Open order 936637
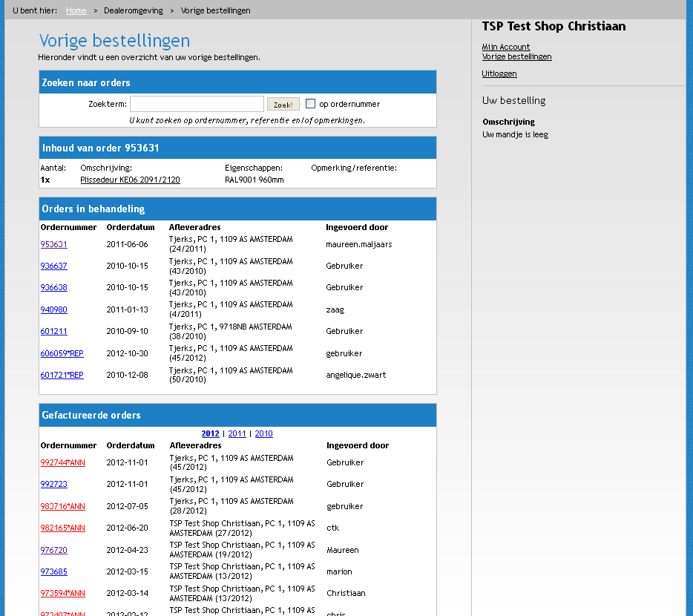This screenshot has height=616, width=693. (x=53, y=266)
